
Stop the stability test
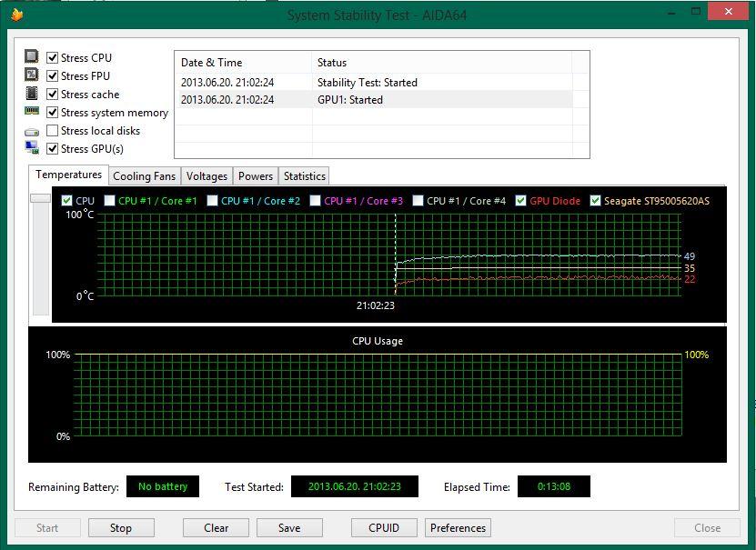pyautogui.click(x=121, y=528)
